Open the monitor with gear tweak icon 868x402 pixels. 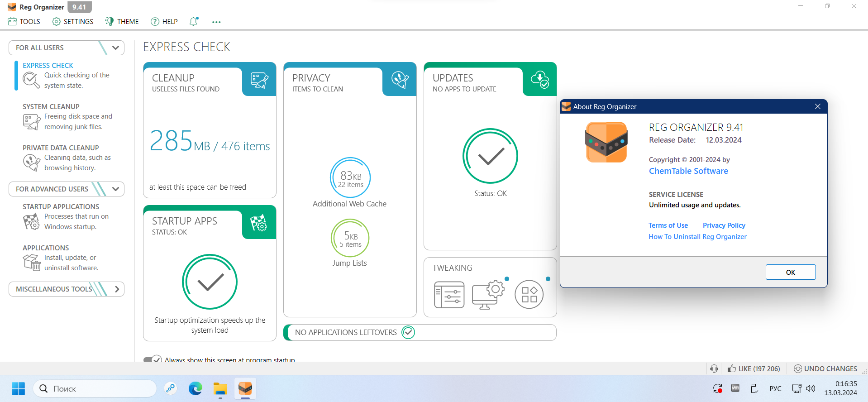coord(488,295)
